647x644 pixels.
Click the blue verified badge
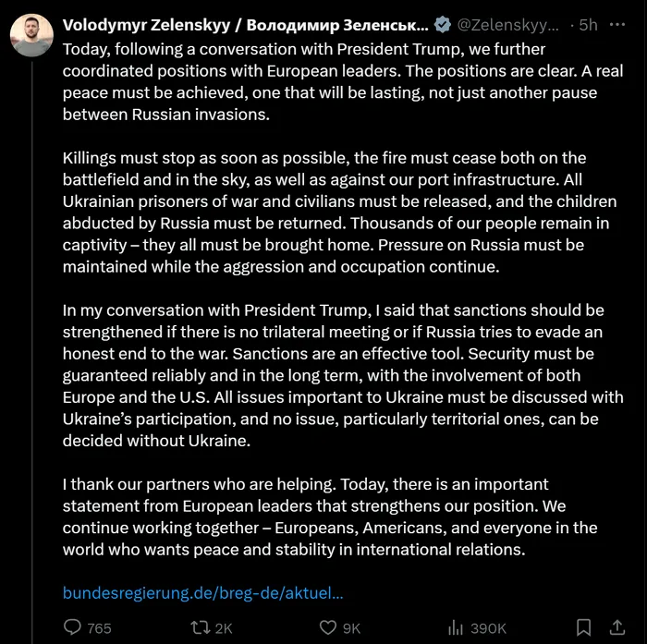tap(444, 25)
